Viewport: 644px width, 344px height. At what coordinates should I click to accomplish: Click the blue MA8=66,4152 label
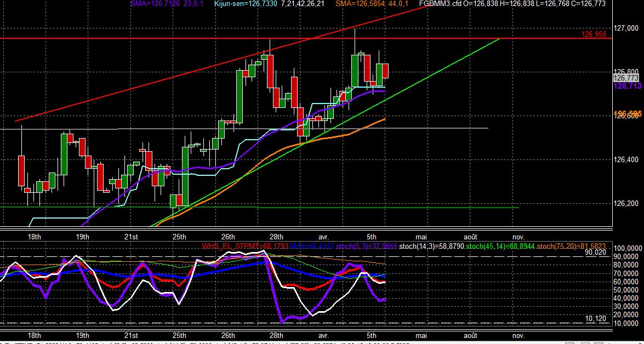point(312,246)
